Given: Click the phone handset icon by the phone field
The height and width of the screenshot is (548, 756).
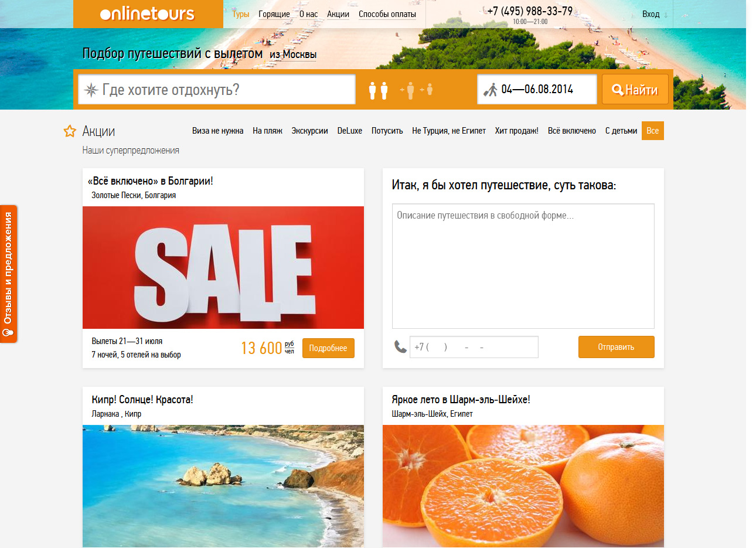Looking at the screenshot, I should coord(400,347).
